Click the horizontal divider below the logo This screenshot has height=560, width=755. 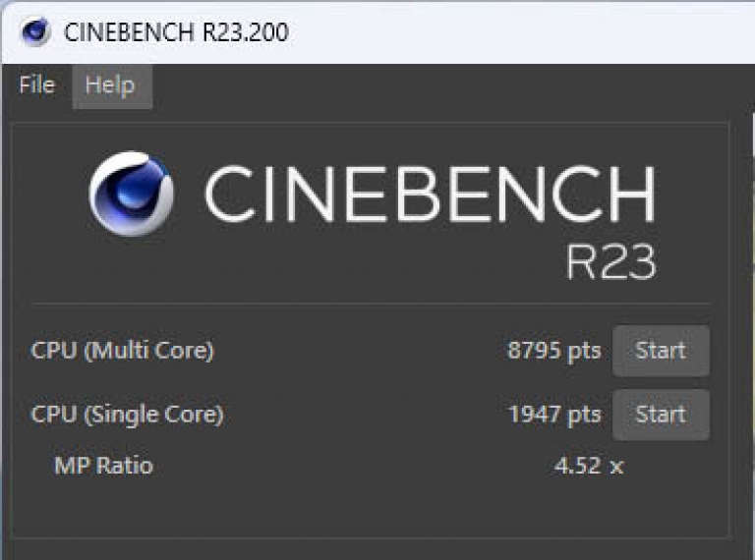pos(371,304)
